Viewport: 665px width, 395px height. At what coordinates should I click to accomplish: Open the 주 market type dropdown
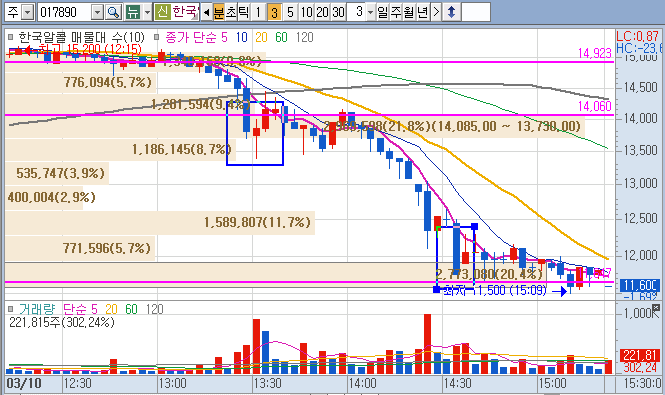(x=28, y=12)
